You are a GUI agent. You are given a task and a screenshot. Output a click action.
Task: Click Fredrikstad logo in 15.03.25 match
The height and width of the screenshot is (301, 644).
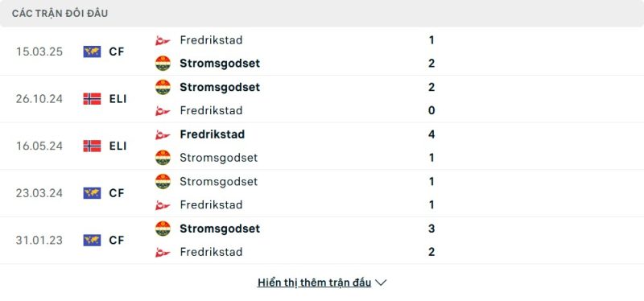point(163,40)
